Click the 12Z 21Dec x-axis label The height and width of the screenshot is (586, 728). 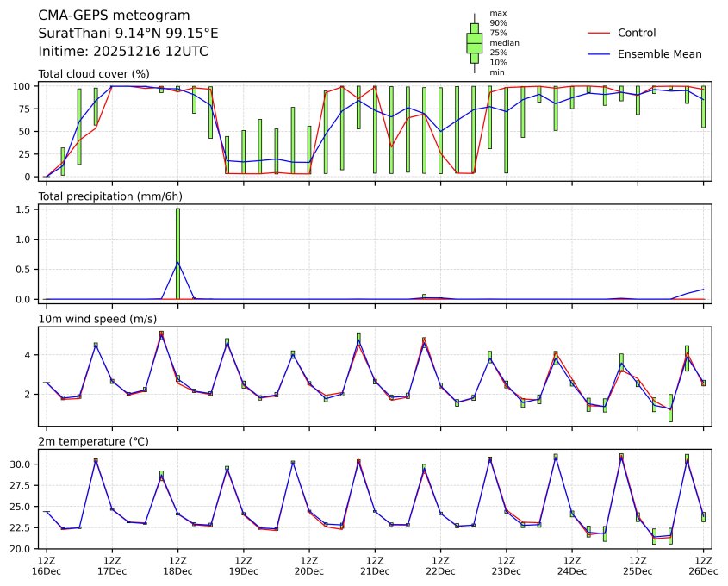tap(375, 565)
